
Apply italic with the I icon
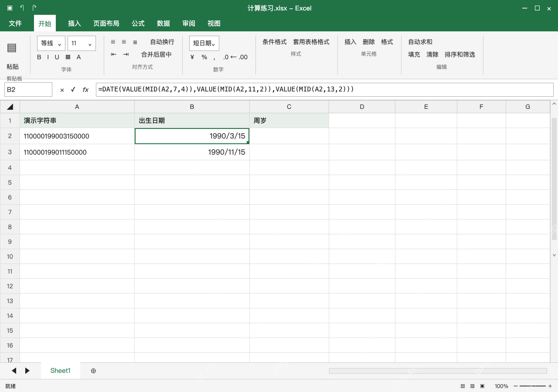tap(48, 57)
